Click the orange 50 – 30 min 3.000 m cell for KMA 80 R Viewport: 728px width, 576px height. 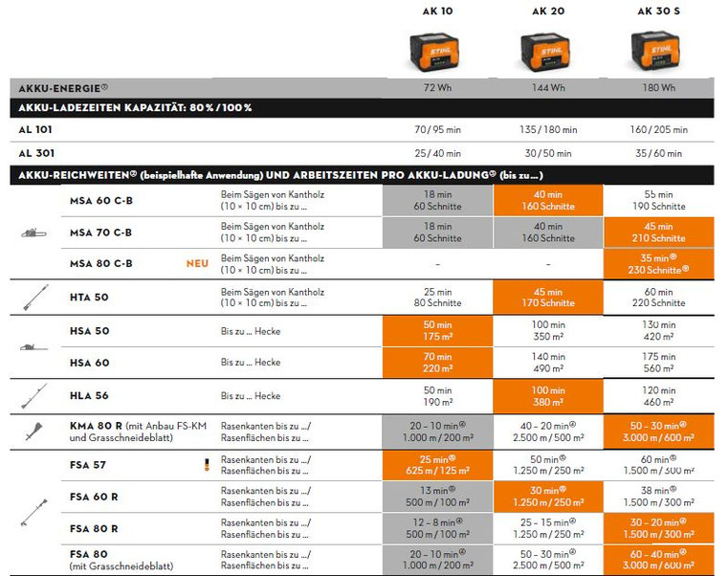tap(659, 432)
